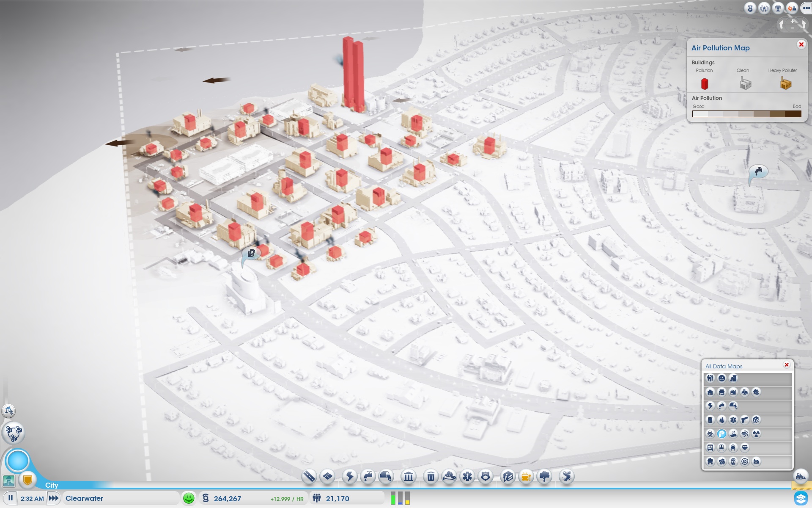Show the Power data map

[x=710, y=406]
